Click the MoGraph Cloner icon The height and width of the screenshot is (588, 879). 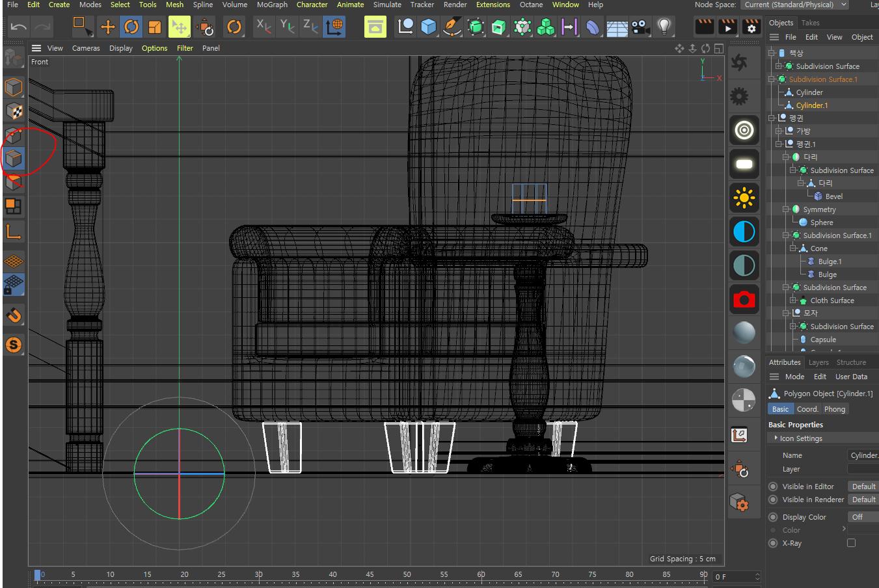pos(546,27)
